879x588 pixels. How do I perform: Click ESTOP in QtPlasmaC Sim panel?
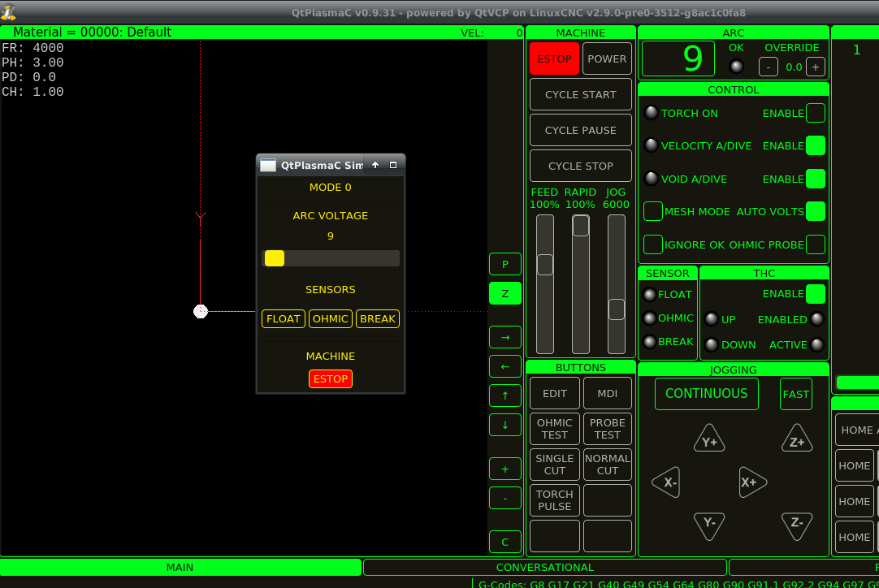(330, 379)
